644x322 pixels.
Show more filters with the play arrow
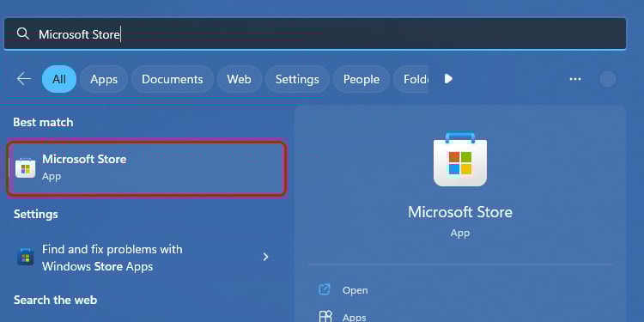448,79
